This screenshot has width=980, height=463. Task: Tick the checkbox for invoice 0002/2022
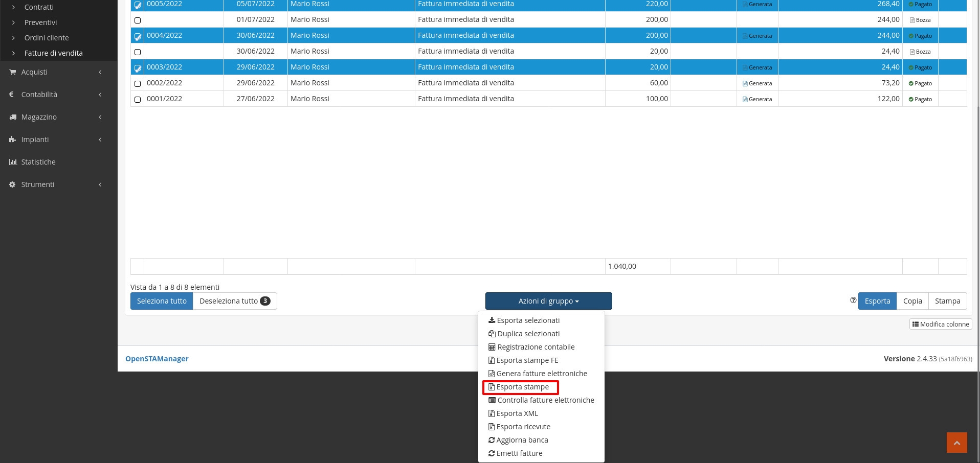click(138, 83)
